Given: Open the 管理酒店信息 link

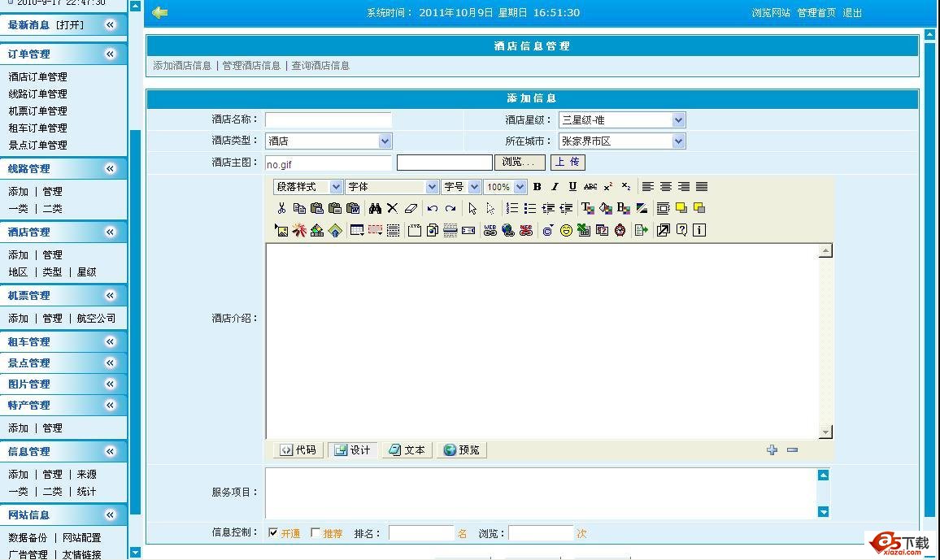Looking at the screenshot, I should [x=251, y=66].
